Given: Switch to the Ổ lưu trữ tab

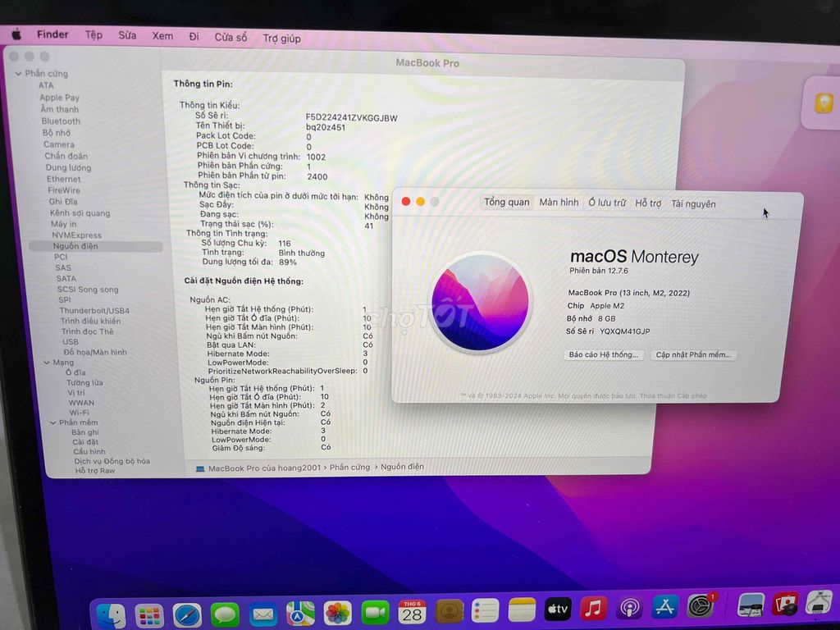Looking at the screenshot, I should [607, 203].
